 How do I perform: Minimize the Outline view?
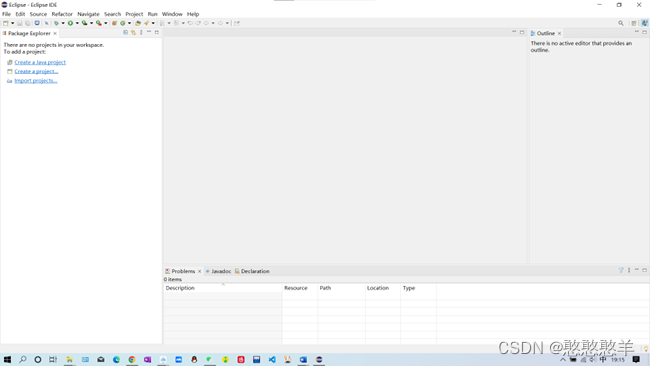pos(637,32)
